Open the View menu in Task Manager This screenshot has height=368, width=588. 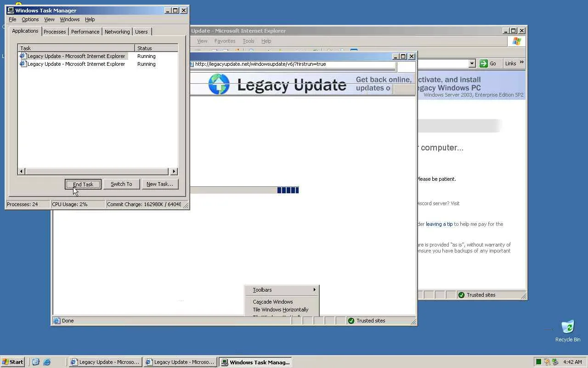click(49, 19)
